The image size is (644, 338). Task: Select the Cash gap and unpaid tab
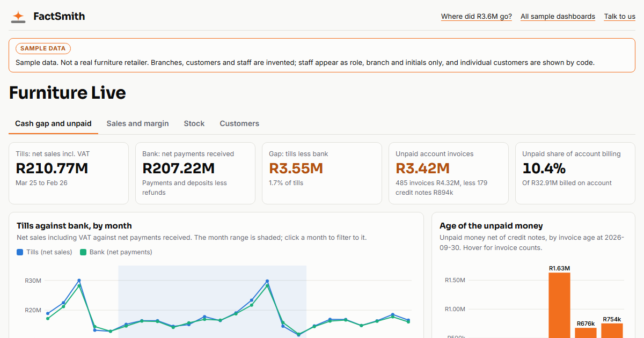pyautogui.click(x=53, y=123)
